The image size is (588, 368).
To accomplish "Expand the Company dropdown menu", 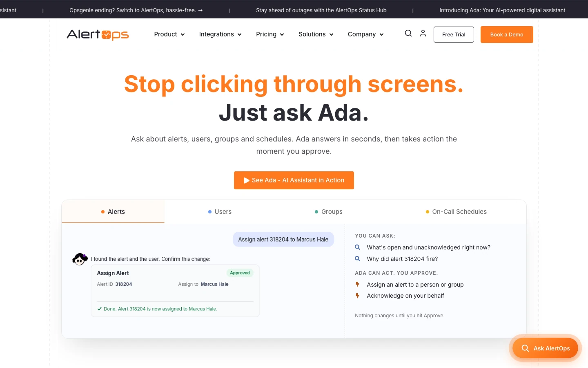I will click(x=366, y=34).
